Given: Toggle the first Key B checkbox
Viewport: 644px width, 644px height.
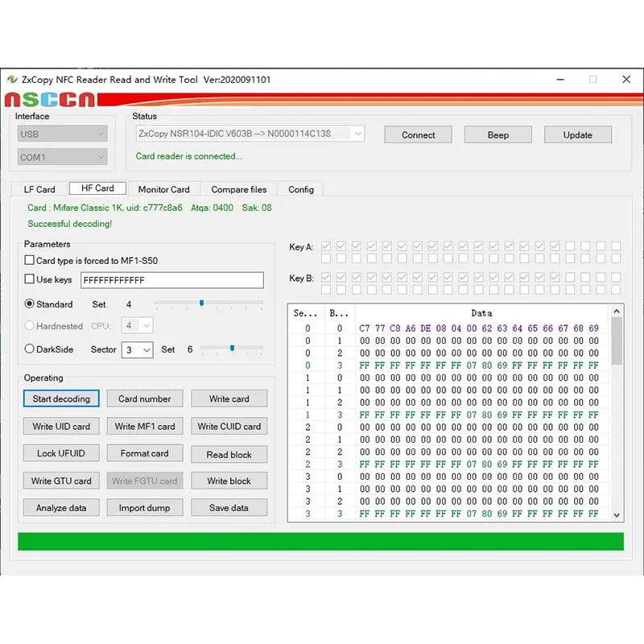Looking at the screenshot, I should point(326,277).
